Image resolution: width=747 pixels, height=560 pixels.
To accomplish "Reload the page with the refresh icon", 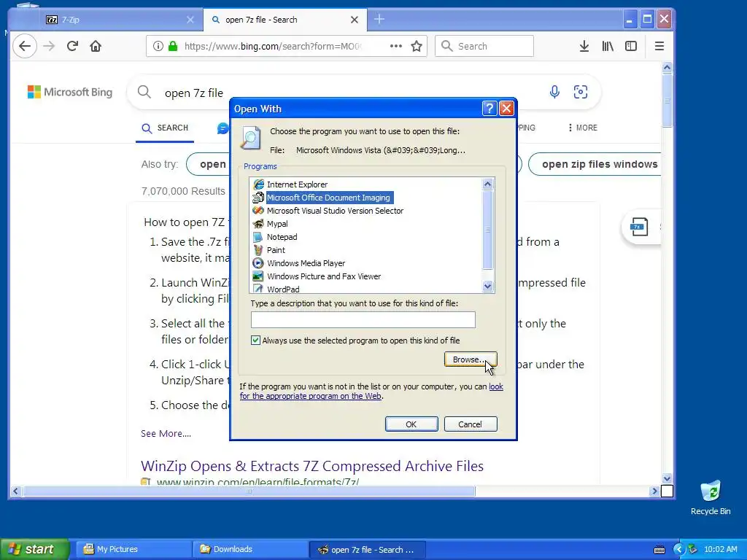I will (72, 46).
